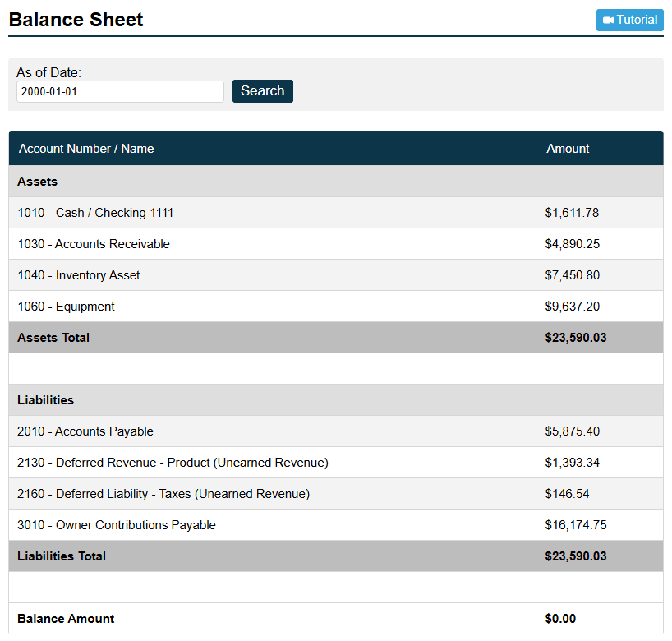
Task: Click the amount $1,393.34
Action: [572, 463]
